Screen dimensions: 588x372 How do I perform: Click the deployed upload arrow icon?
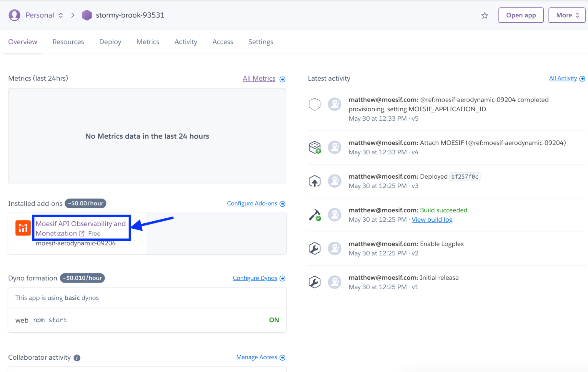coord(314,181)
